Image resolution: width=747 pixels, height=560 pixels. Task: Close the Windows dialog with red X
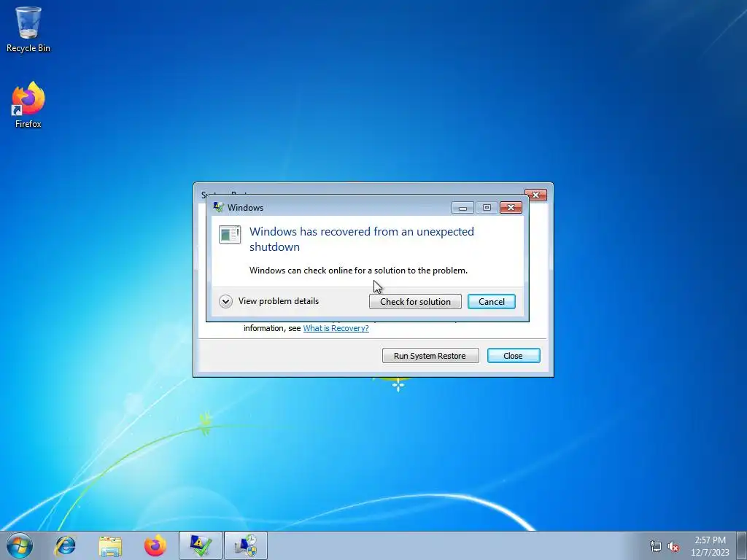coord(511,208)
